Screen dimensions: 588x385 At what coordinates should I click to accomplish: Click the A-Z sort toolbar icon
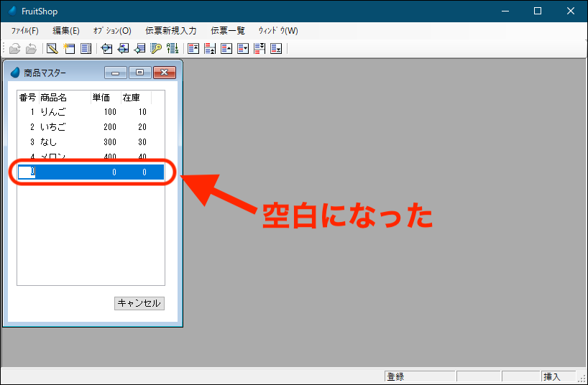(x=172, y=49)
